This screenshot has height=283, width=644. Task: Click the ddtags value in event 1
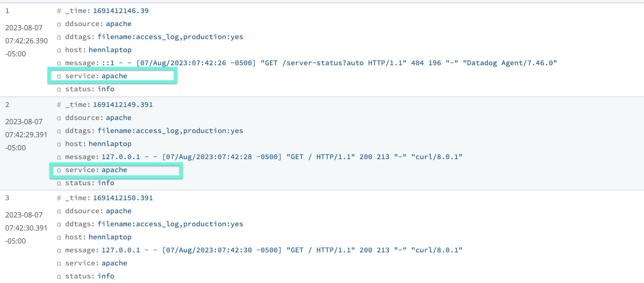coord(170,37)
